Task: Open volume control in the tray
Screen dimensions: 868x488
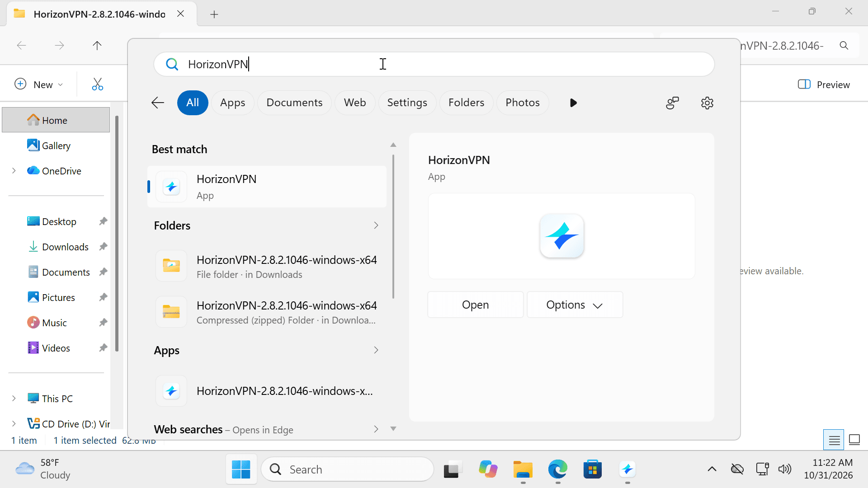Action: [x=785, y=469]
